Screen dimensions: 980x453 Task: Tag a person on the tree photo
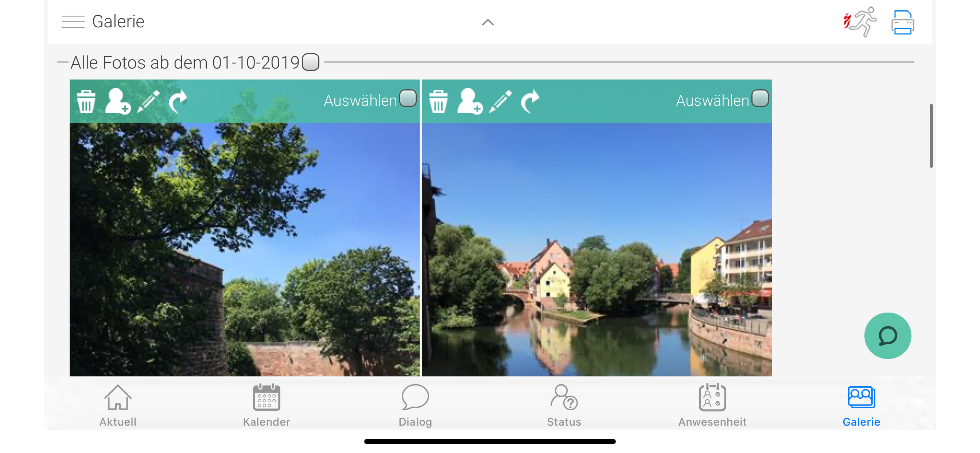pyautogui.click(x=117, y=101)
